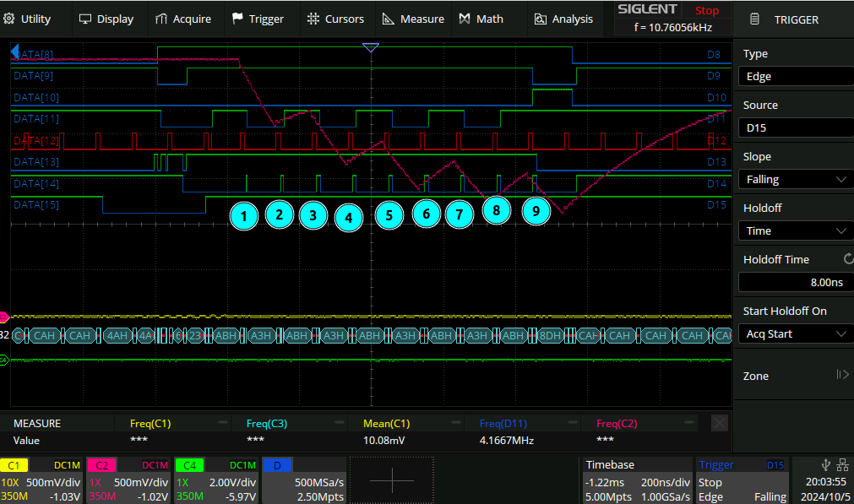The image size is (854, 504).
Task: Click the Analysis menu icon
Action: [x=541, y=19]
